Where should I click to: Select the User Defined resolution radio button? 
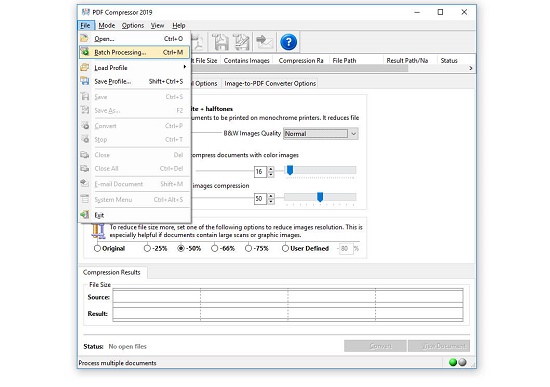pyautogui.click(x=285, y=248)
